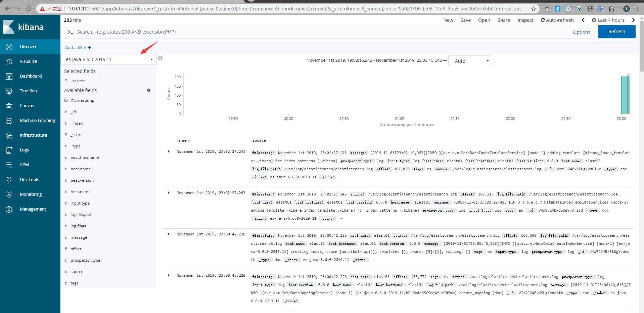Select the _index field
The width and height of the screenshot is (644, 313).
tap(77, 123)
